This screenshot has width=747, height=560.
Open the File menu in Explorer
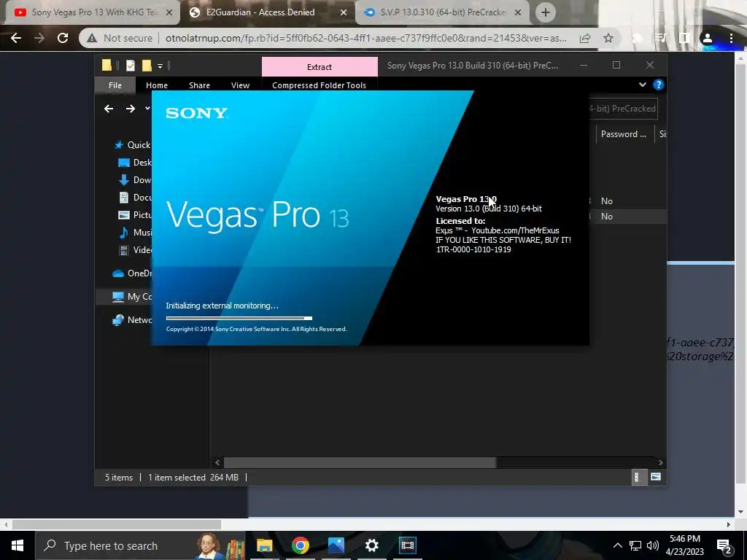pyautogui.click(x=115, y=85)
